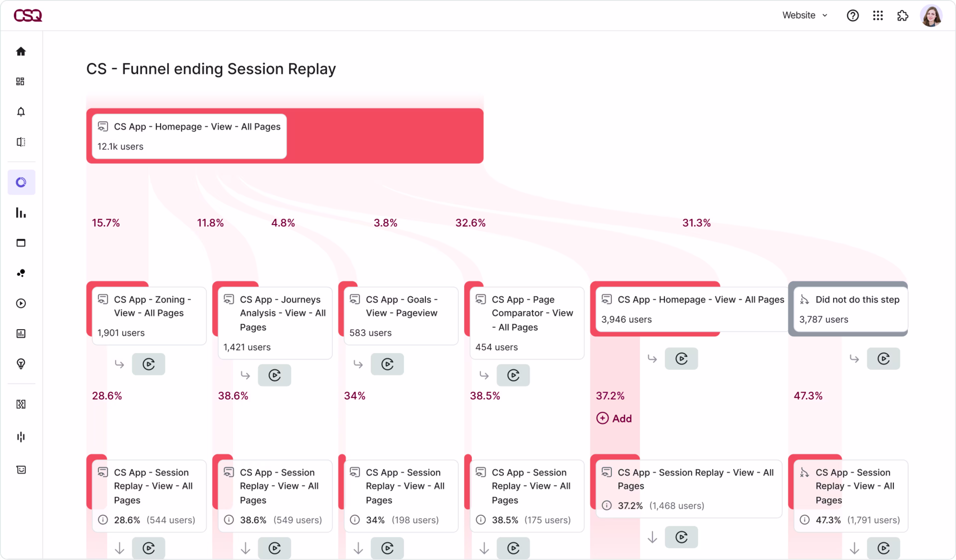This screenshot has height=560, width=956.
Task: Click the puzzle extensions icon
Action: click(903, 15)
